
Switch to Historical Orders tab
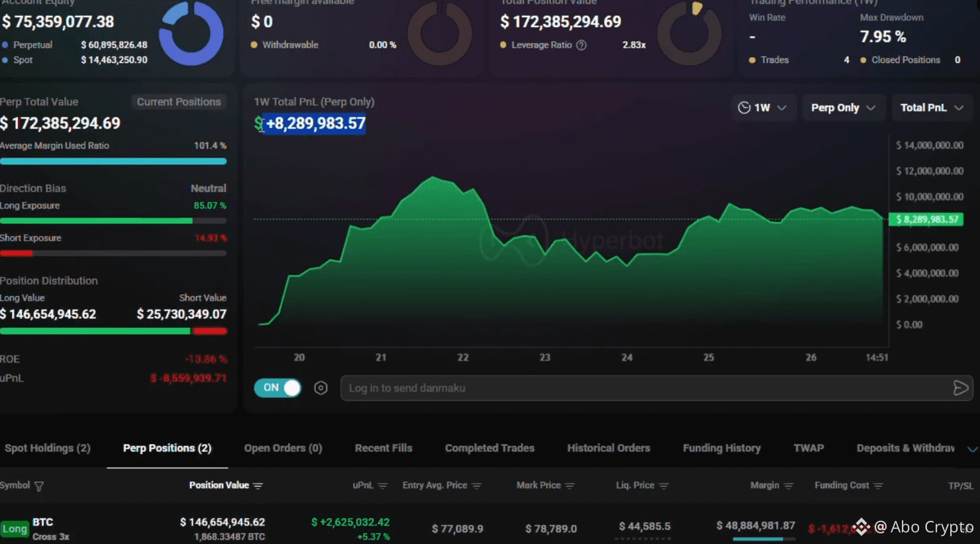pos(609,448)
